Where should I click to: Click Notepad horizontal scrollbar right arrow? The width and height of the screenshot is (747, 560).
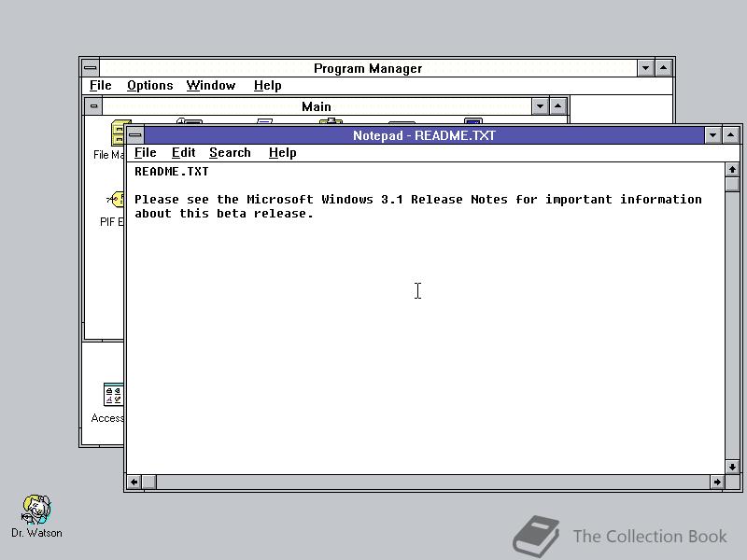717,482
